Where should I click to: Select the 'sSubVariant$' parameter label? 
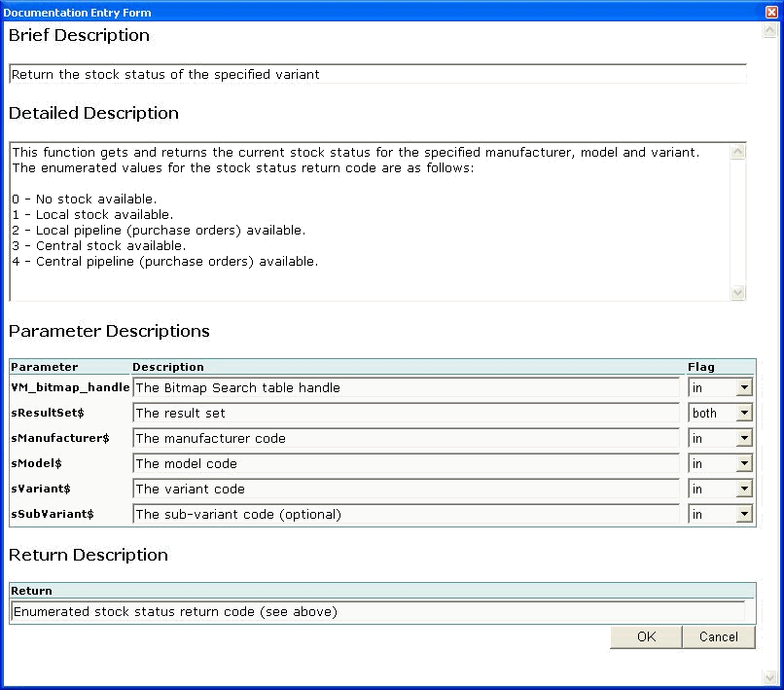pos(53,514)
